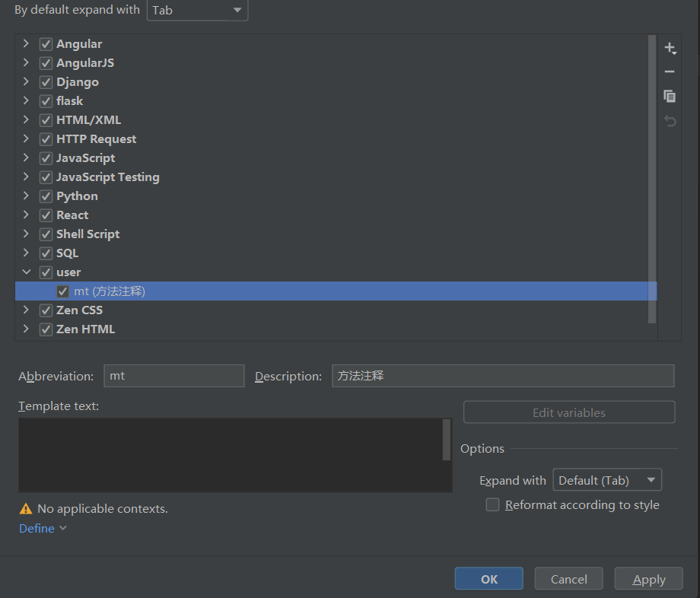Disable the mt template checkbox
Image resolution: width=700 pixels, height=598 pixels.
tap(62, 291)
